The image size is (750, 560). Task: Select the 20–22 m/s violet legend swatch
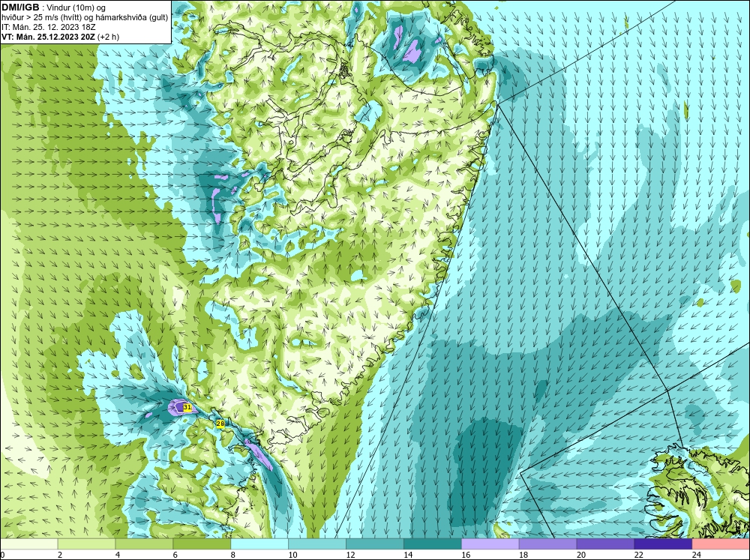tap(605, 544)
